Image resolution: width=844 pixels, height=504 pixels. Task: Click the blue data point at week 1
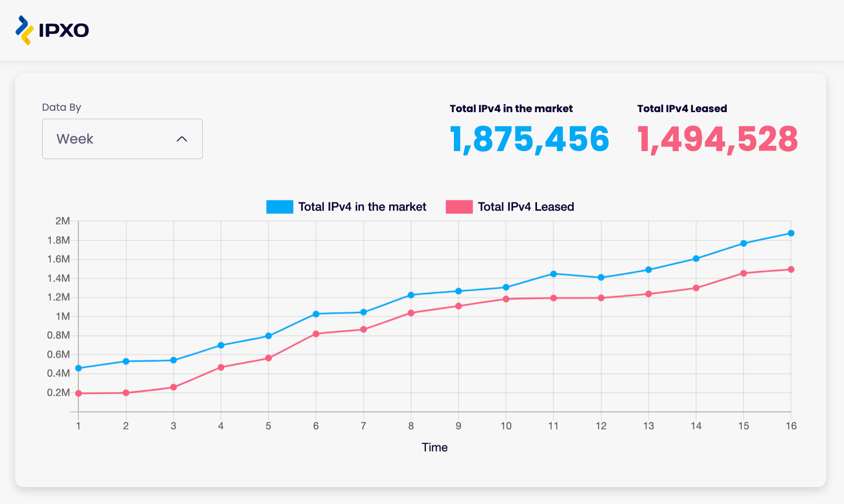point(78,368)
